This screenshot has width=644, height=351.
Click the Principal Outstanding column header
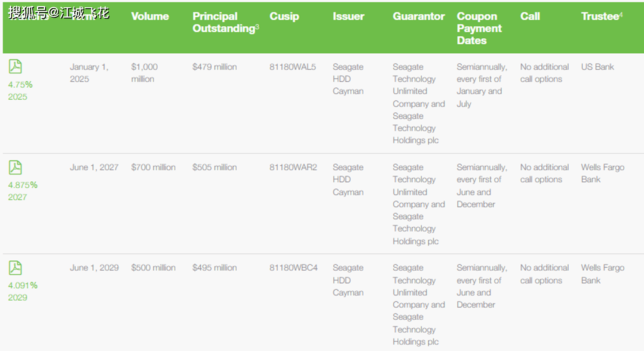tap(225, 22)
